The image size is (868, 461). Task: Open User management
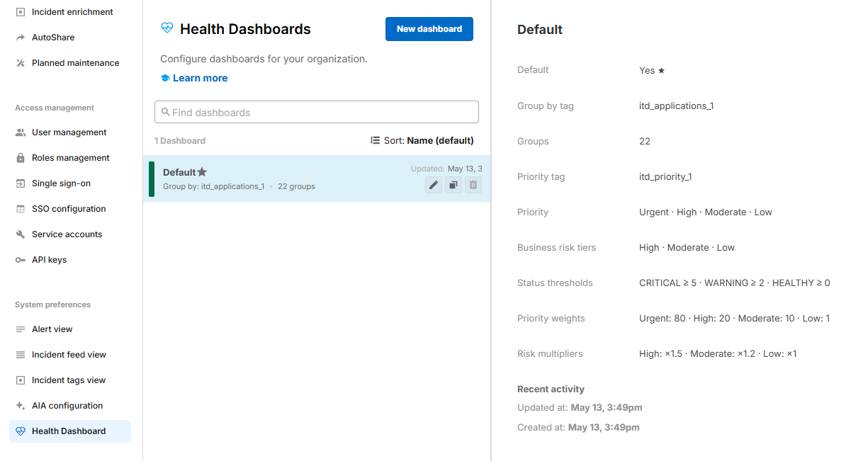(69, 132)
